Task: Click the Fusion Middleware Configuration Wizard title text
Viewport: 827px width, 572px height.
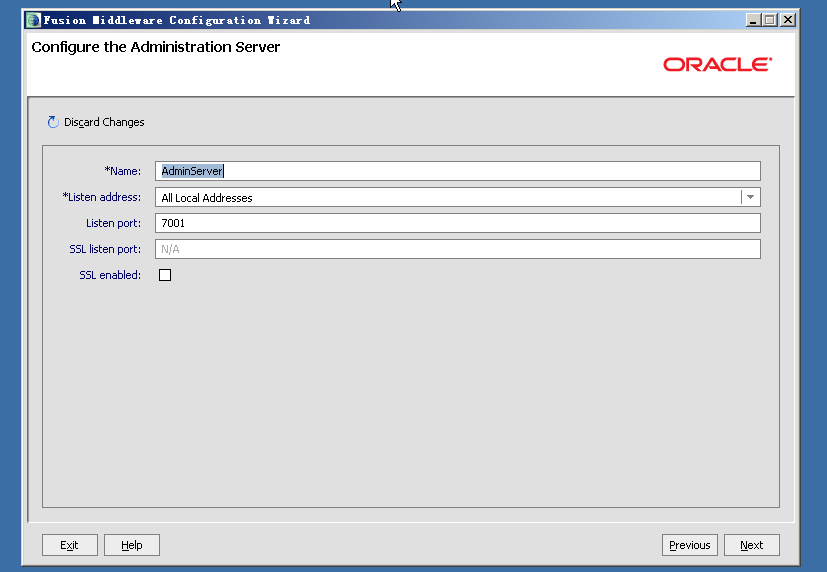Action: (x=177, y=20)
